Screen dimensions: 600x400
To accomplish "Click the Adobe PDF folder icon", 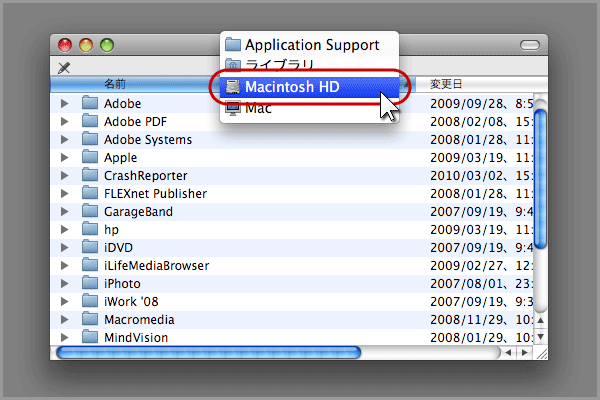I will 90,121.
